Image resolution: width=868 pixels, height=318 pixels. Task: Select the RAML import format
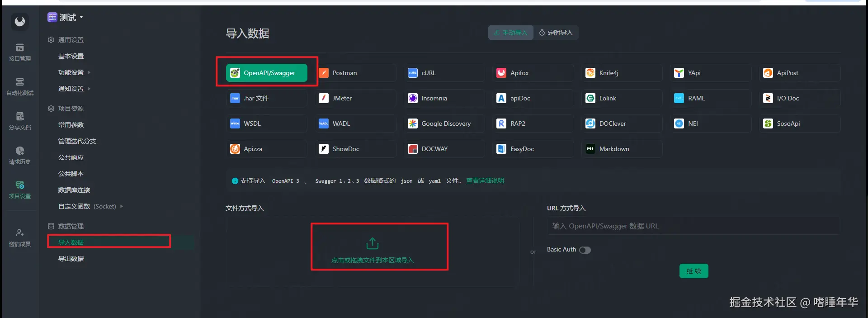pyautogui.click(x=711, y=98)
